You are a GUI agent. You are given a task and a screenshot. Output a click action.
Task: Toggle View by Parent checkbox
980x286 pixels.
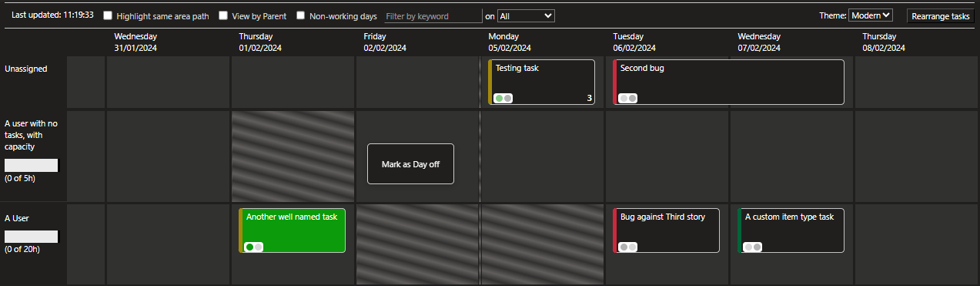223,15
